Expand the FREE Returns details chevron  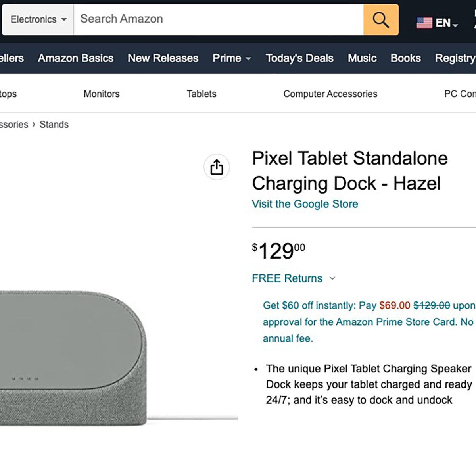[x=332, y=278]
